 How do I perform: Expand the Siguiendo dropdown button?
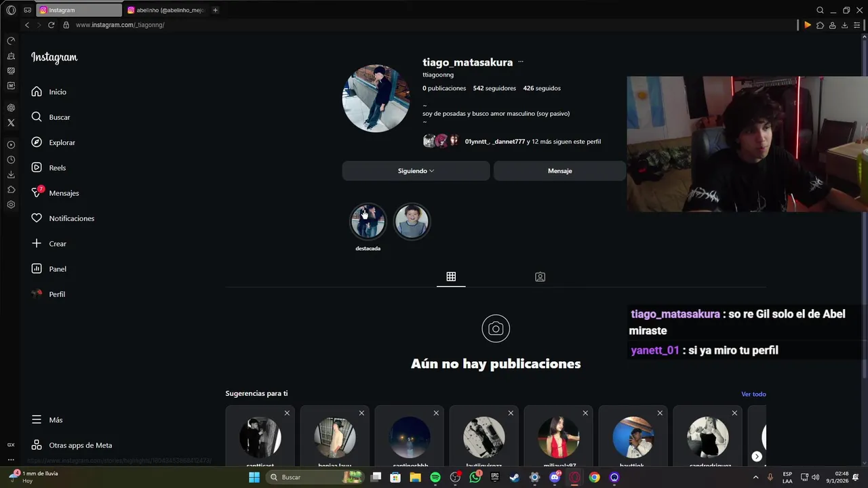[x=416, y=171]
